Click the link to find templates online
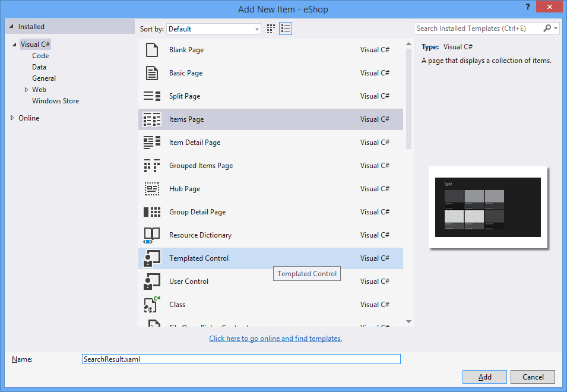567x392 pixels. [x=275, y=338]
